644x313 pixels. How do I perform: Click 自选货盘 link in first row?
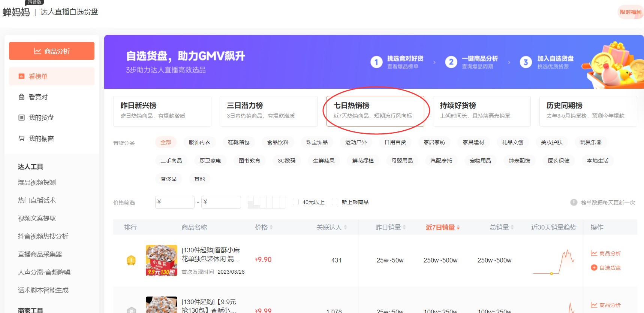[x=610, y=268]
